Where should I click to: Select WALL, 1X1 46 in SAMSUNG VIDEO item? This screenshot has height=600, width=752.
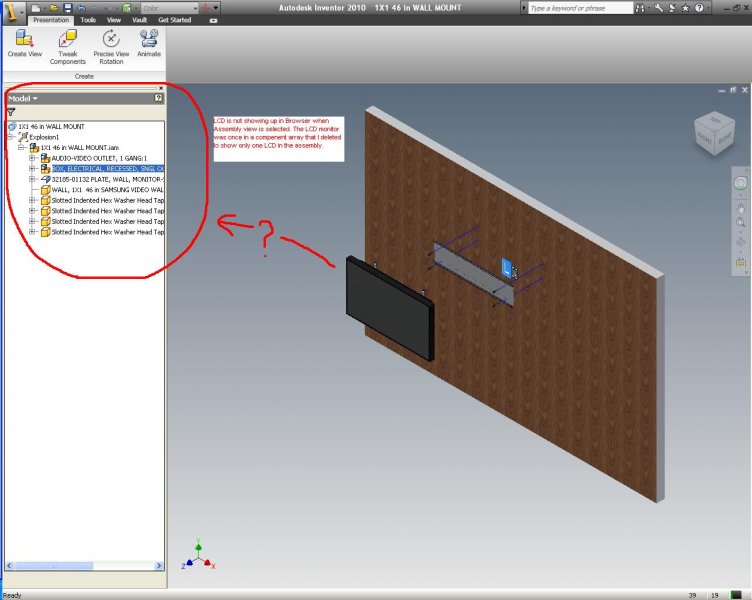[x=107, y=190]
